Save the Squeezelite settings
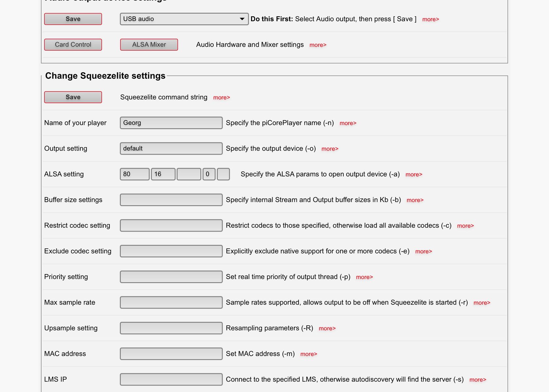The width and height of the screenshot is (549, 392). coord(73,97)
